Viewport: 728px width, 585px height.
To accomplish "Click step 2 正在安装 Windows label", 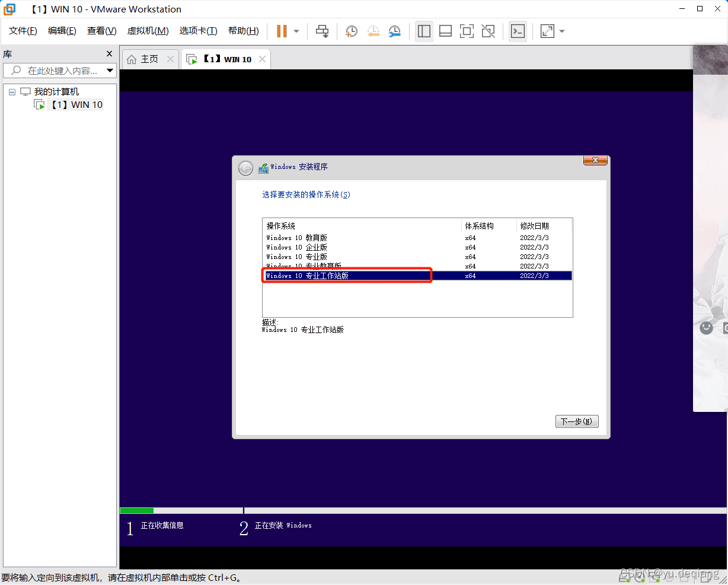I will pyautogui.click(x=283, y=525).
